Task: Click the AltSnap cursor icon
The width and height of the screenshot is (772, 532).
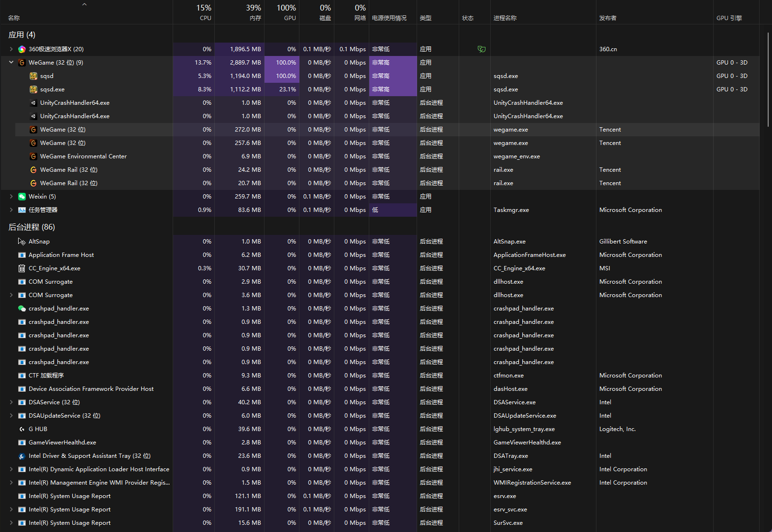Action: 22,242
